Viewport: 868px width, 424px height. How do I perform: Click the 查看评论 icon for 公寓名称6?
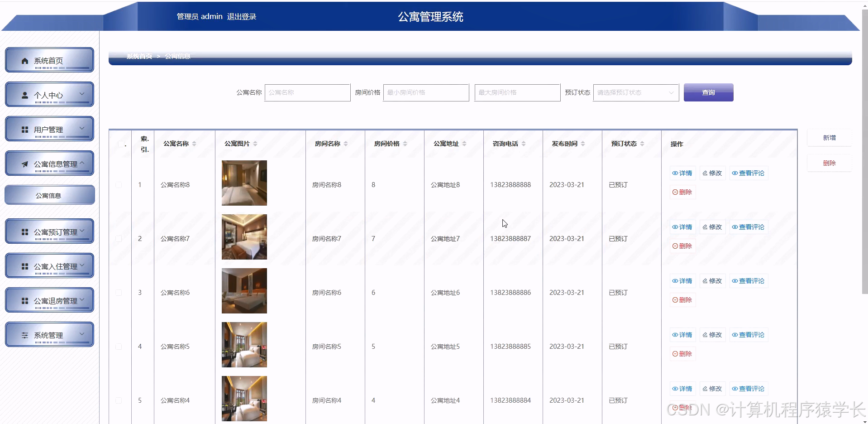click(736, 280)
